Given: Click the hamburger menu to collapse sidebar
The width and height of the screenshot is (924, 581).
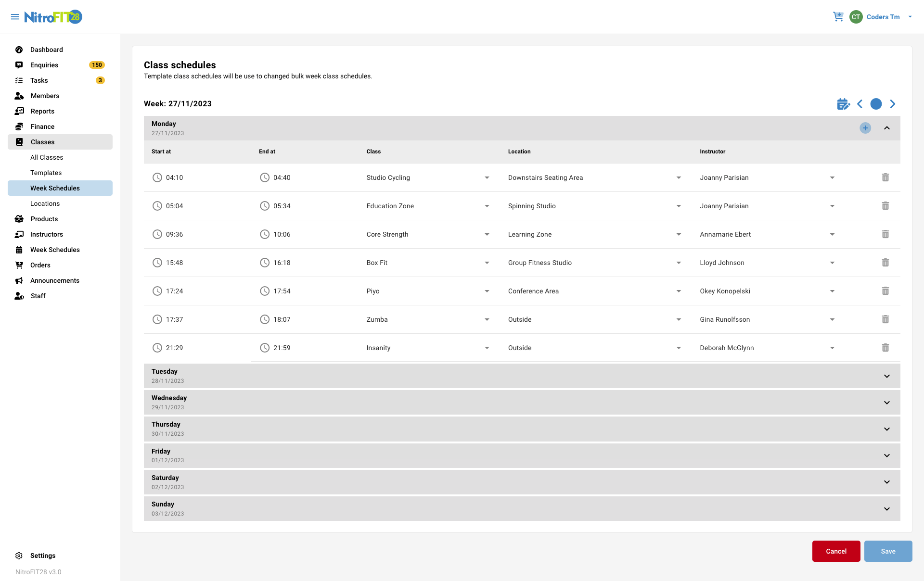Looking at the screenshot, I should [14, 16].
